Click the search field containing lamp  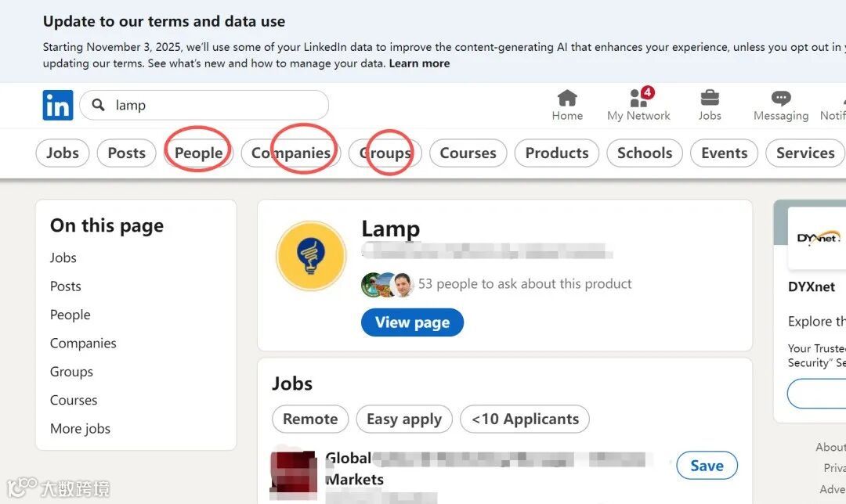point(211,105)
